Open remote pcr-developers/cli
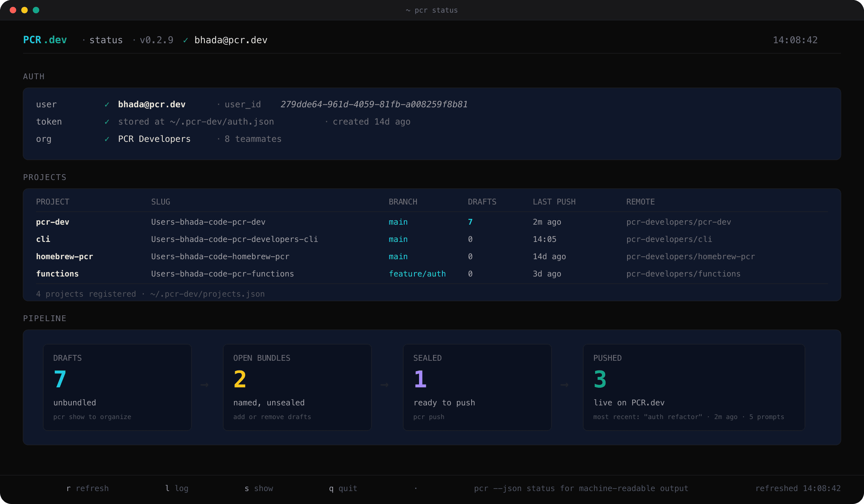The height and width of the screenshot is (504, 864). 669,239
